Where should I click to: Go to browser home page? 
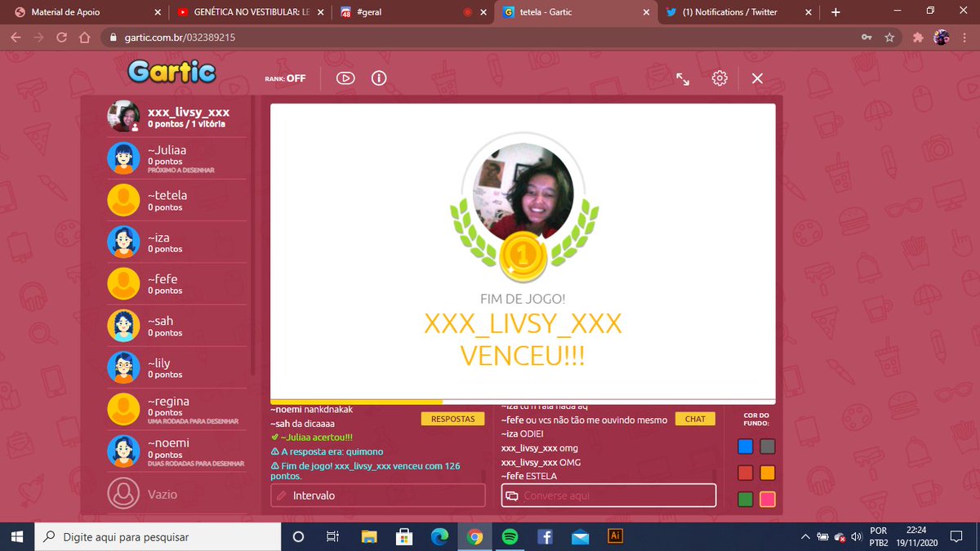coord(84,38)
